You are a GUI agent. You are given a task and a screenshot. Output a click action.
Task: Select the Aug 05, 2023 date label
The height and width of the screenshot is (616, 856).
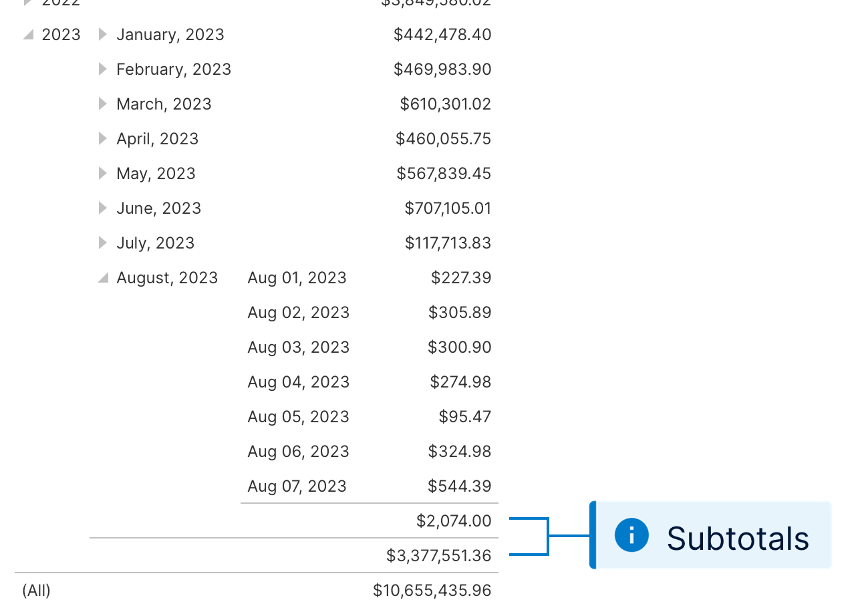[x=298, y=417]
